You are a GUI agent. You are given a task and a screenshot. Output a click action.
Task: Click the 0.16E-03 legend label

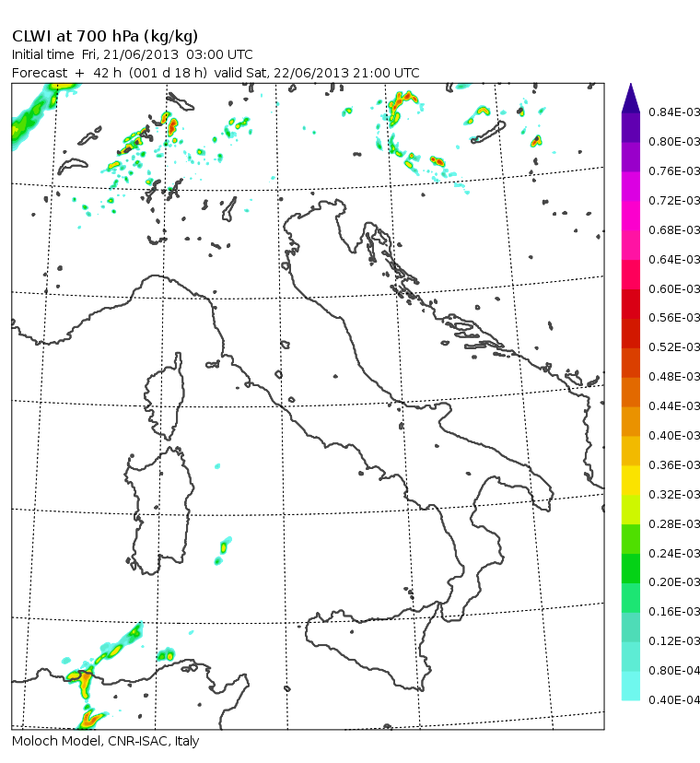(674, 611)
